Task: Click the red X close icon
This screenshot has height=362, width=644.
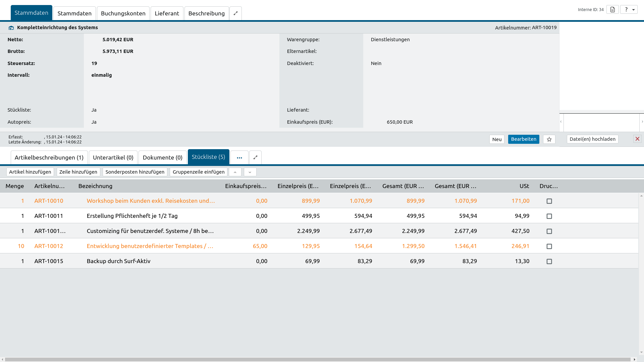Action: (x=637, y=139)
